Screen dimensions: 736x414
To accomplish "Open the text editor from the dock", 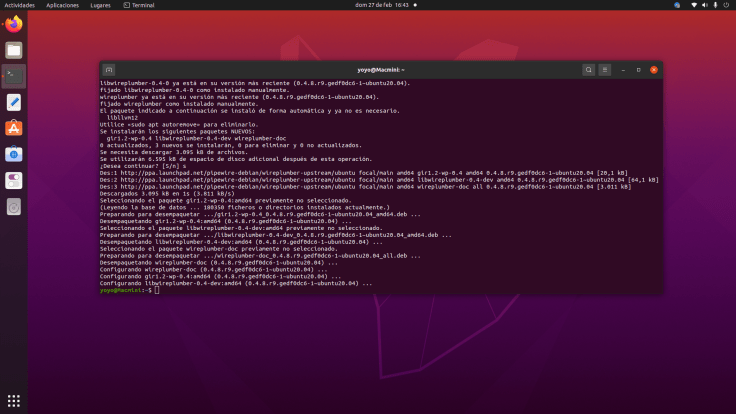I will coord(14,102).
